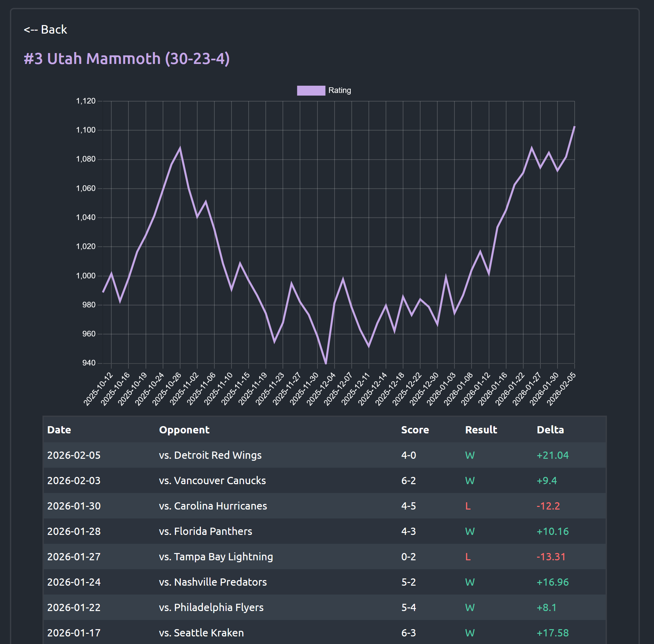Click the +21.04 delta value

[x=552, y=455]
